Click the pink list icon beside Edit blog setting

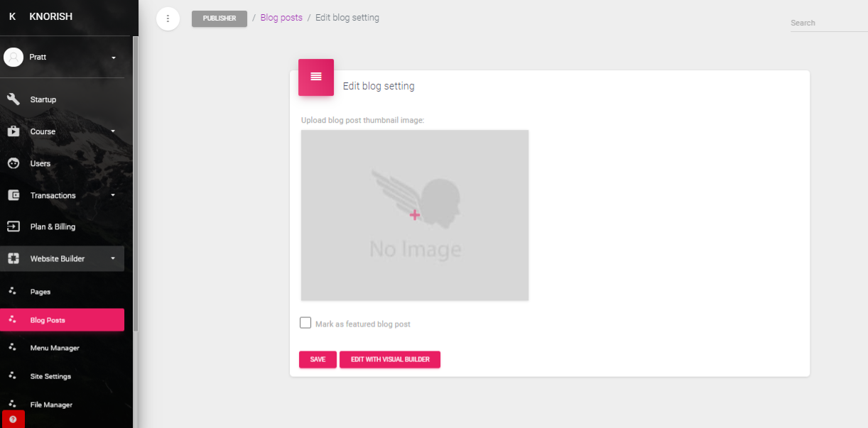316,77
